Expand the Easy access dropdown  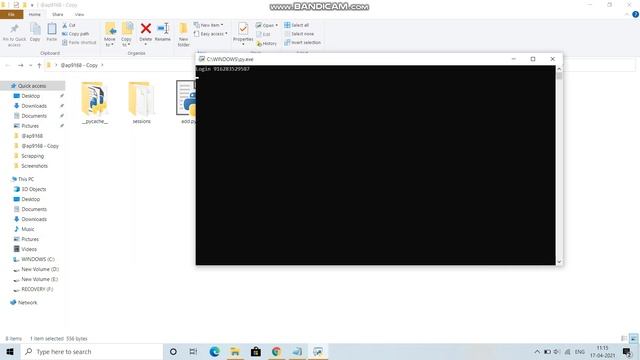pyautogui.click(x=211, y=34)
